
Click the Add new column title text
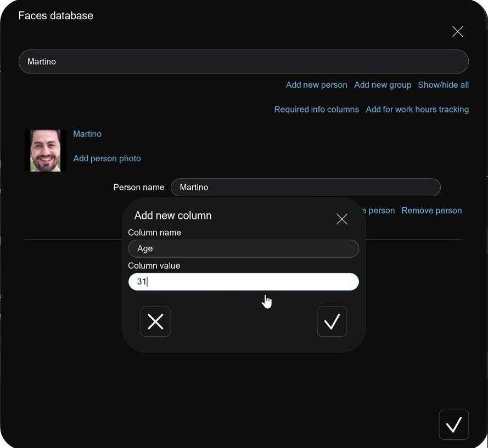[173, 216]
